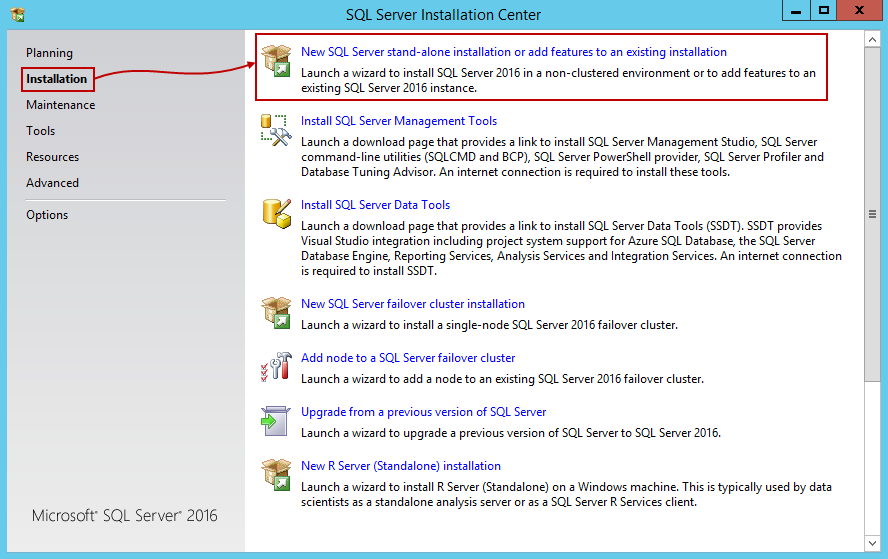
Task: Click the text 'Launch a wizard to install a single-node'
Action: [x=489, y=325]
